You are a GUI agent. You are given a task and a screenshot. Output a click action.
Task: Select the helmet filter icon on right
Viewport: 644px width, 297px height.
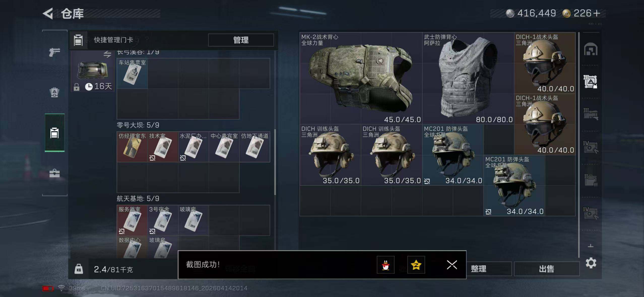click(x=591, y=49)
